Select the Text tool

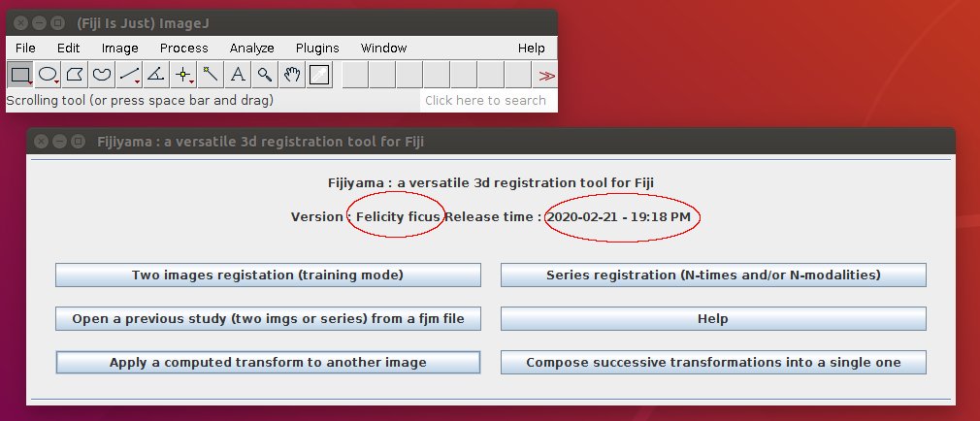tap(238, 75)
